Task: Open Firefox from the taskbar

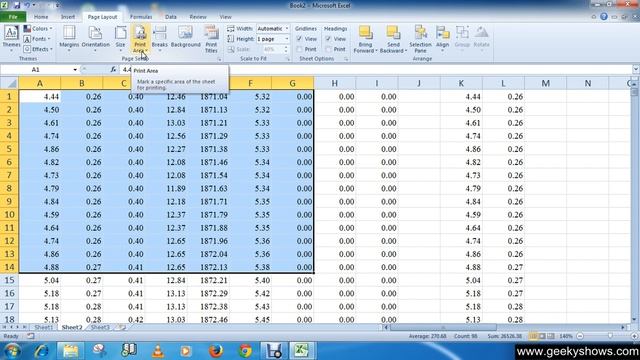Action: click(216, 351)
